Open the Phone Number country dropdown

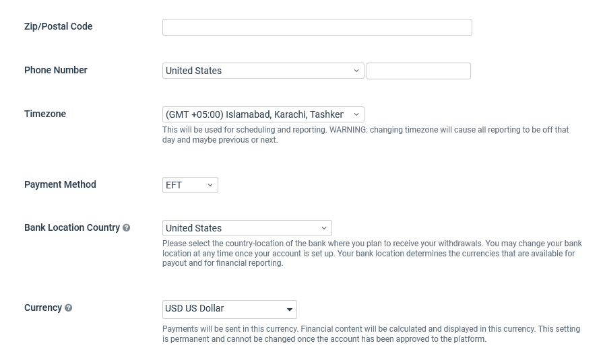pos(263,71)
